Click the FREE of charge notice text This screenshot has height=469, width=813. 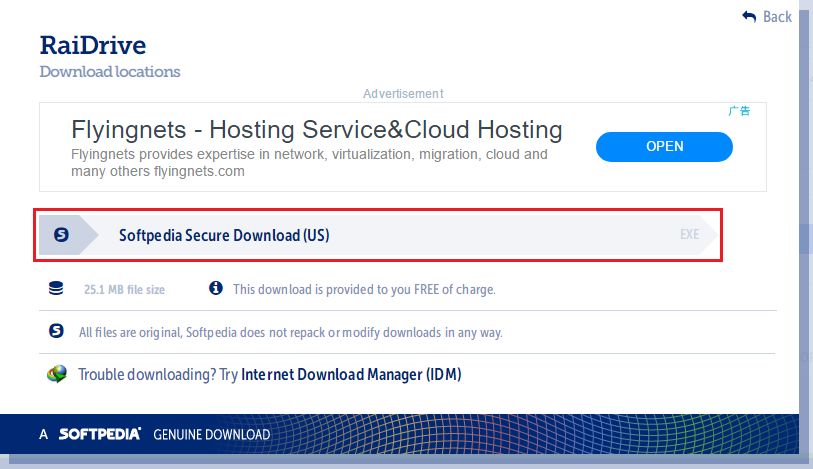(x=364, y=289)
